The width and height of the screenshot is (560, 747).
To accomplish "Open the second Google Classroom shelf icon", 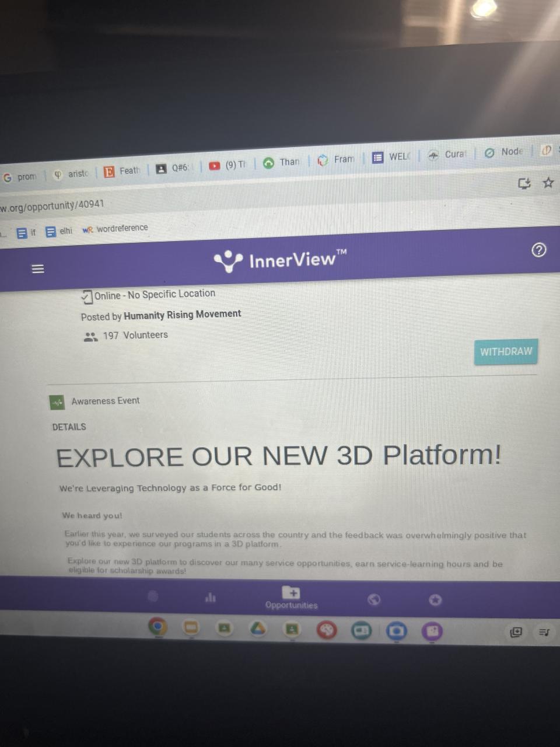I will coord(292,629).
